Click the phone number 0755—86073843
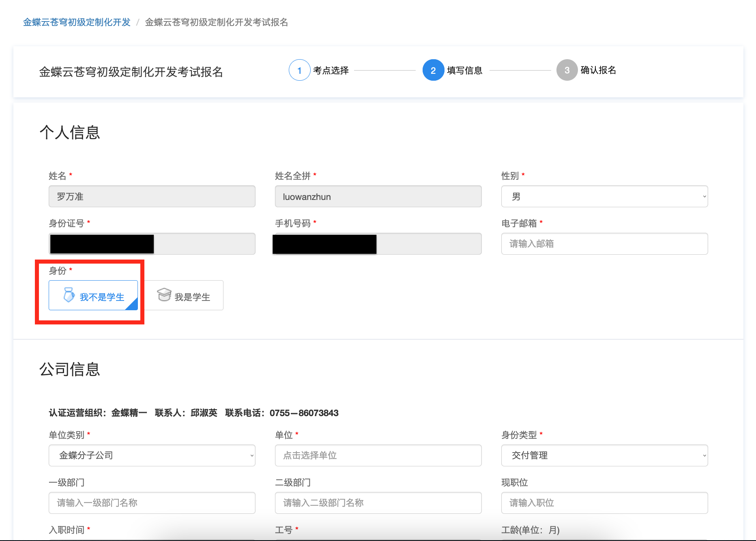This screenshot has height=541, width=756. [x=304, y=413]
